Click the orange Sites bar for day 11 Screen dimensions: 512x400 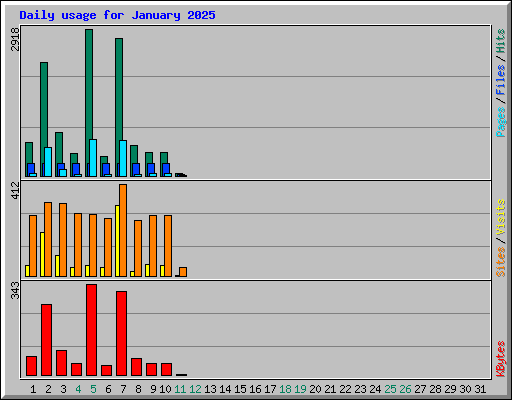click(183, 272)
